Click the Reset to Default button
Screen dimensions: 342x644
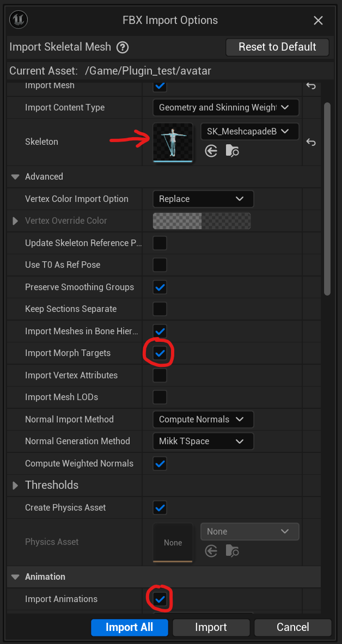point(277,47)
